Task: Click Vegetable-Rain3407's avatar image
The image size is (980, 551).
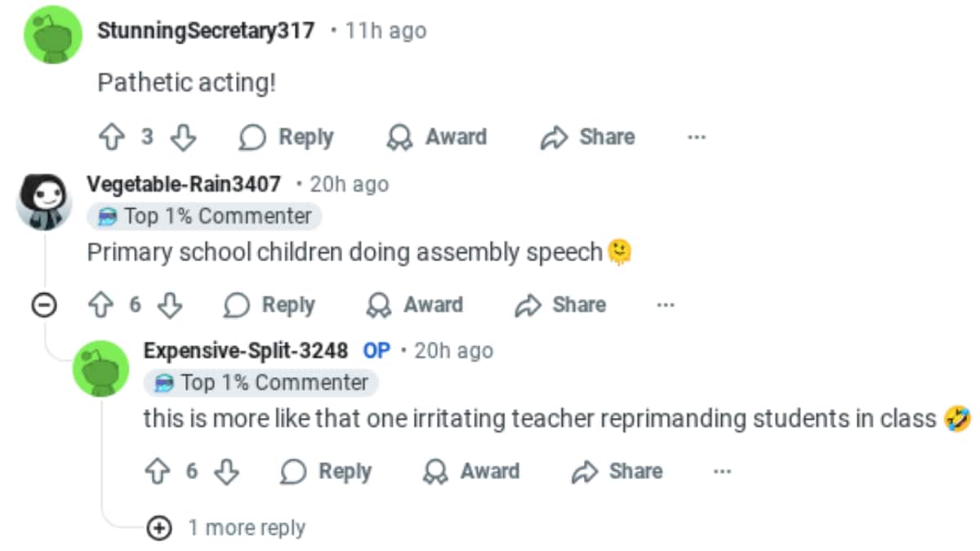Action: pyautogui.click(x=44, y=201)
